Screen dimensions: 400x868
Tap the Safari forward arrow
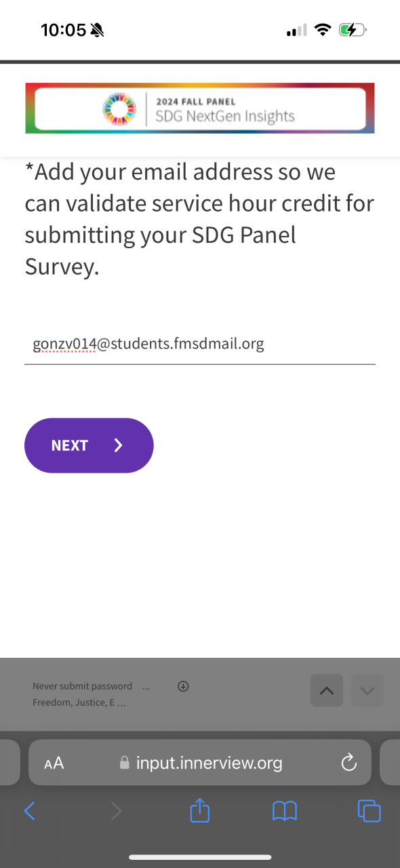[x=116, y=810]
